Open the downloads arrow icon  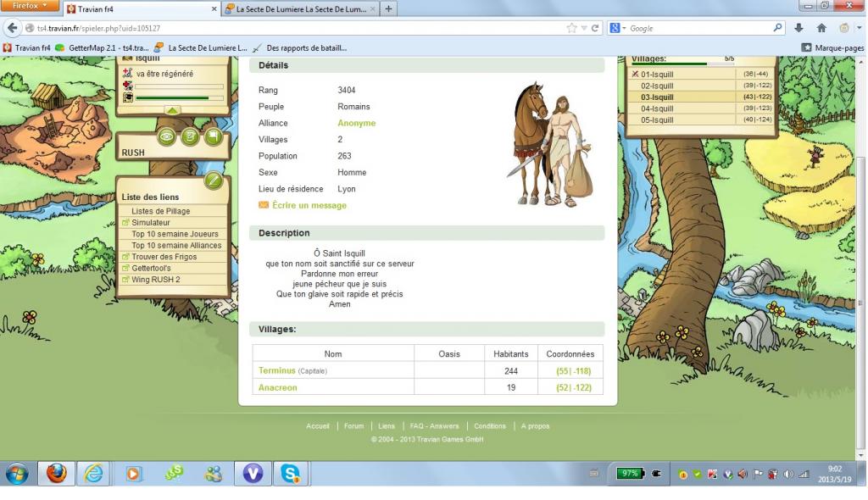(x=798, y=28)
